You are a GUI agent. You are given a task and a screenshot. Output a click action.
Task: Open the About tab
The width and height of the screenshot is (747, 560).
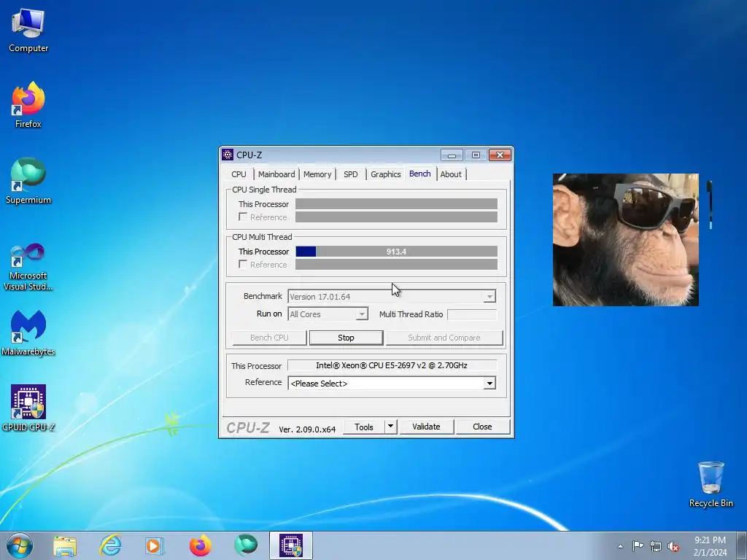coord(451,174)
